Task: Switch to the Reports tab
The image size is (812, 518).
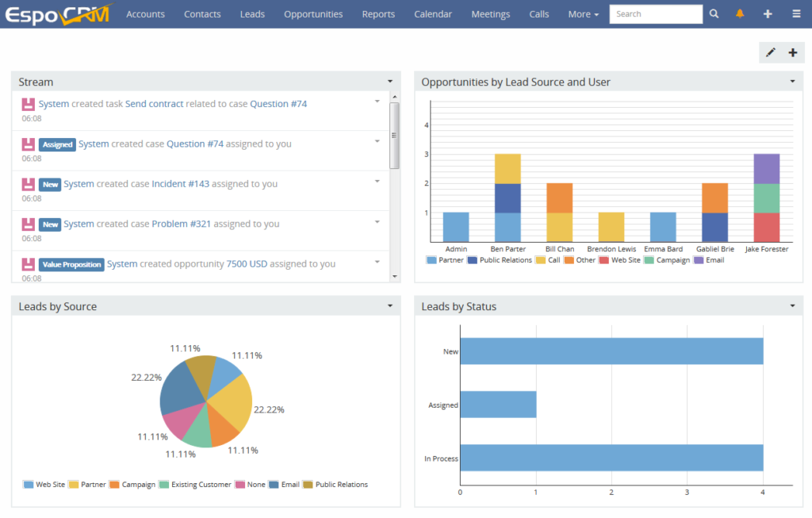Action: pos(378,14)
